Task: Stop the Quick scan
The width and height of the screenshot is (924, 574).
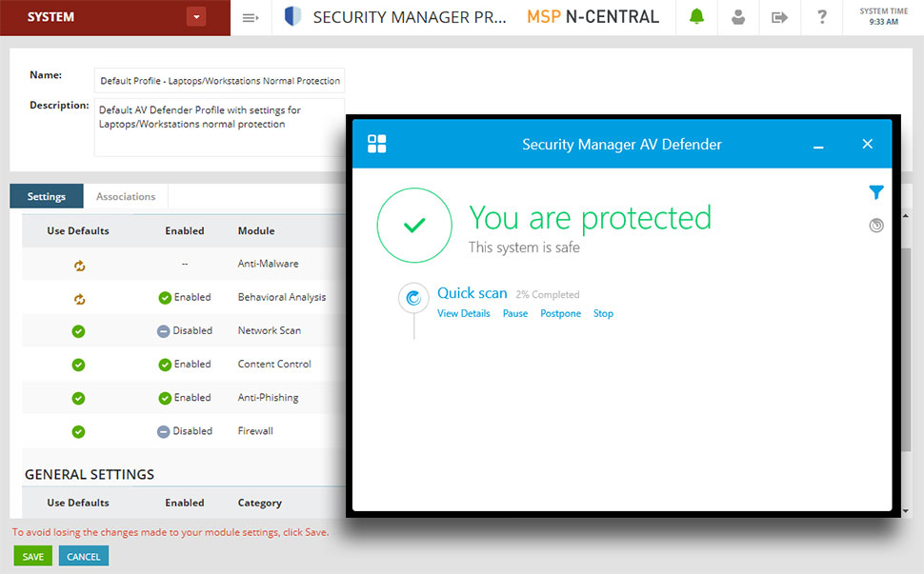Action: tap(603, 314)
